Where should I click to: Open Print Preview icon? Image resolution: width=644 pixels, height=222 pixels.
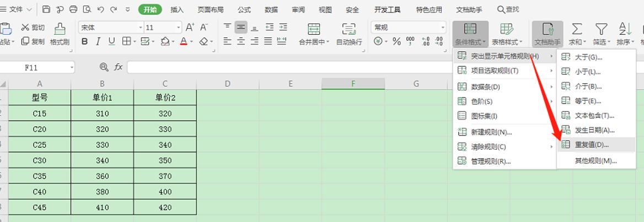click(87, 9)
